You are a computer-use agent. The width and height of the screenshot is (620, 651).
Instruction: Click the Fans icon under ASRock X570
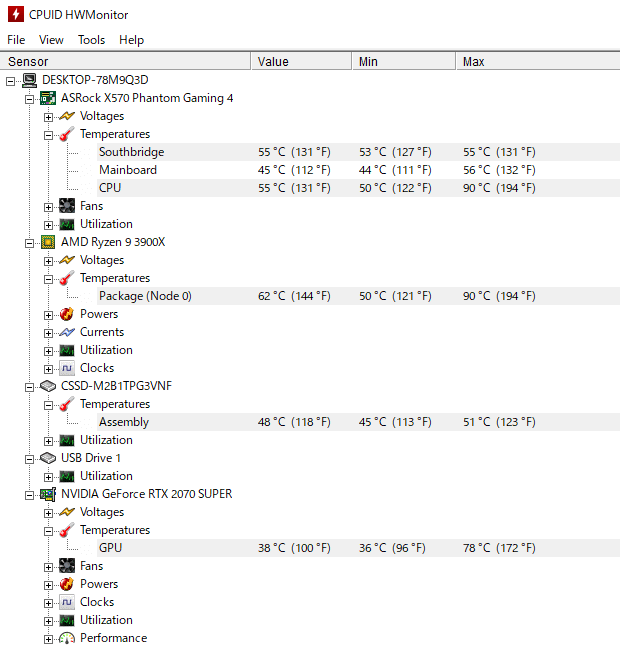tap(67, 206)
